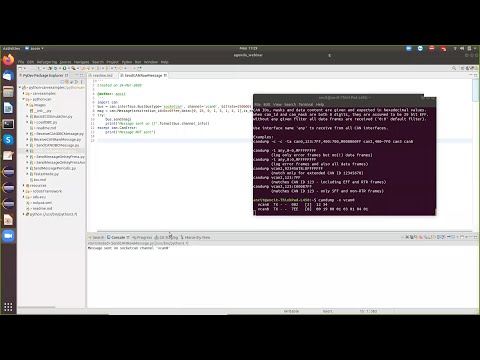Open the Source menu in Eclipse
Screen dimensions: 480x360
(65, 62)
